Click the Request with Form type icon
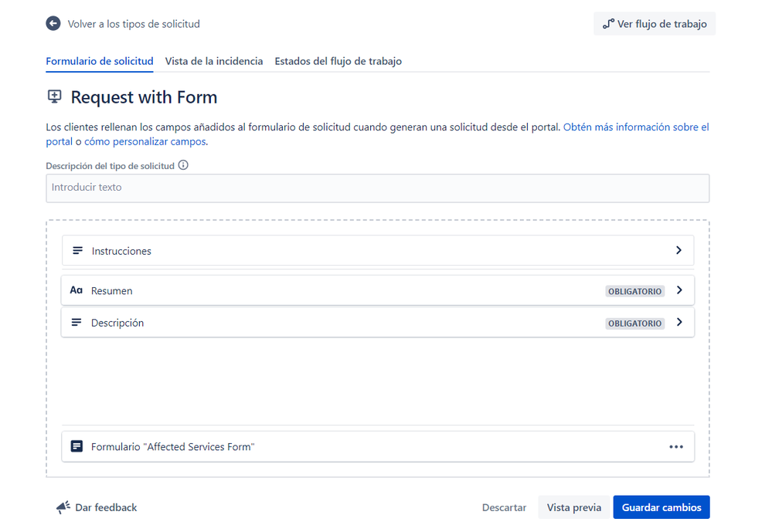The height and width of the screenshot is (532, 772). [x=54, y=97]
